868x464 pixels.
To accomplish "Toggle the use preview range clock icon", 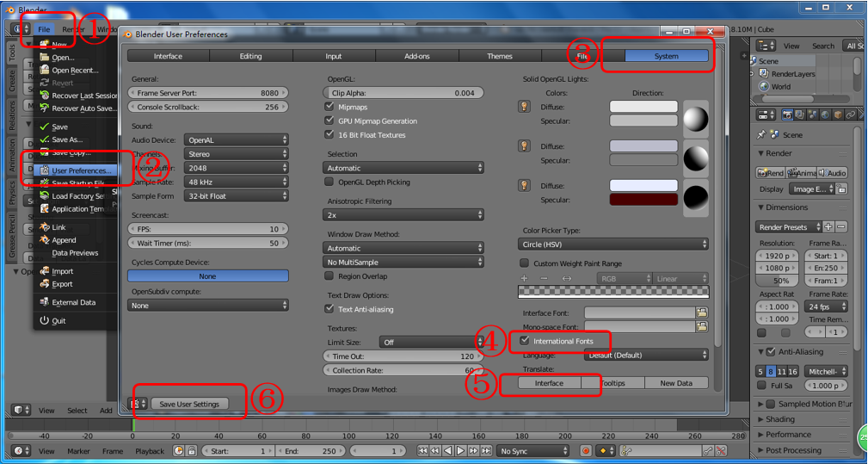I will (178, 451).
